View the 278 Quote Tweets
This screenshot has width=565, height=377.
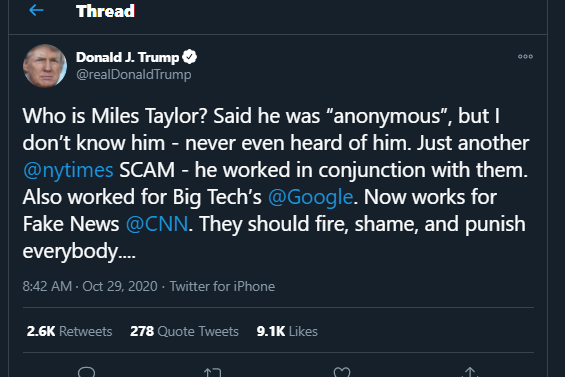[184, 331]
